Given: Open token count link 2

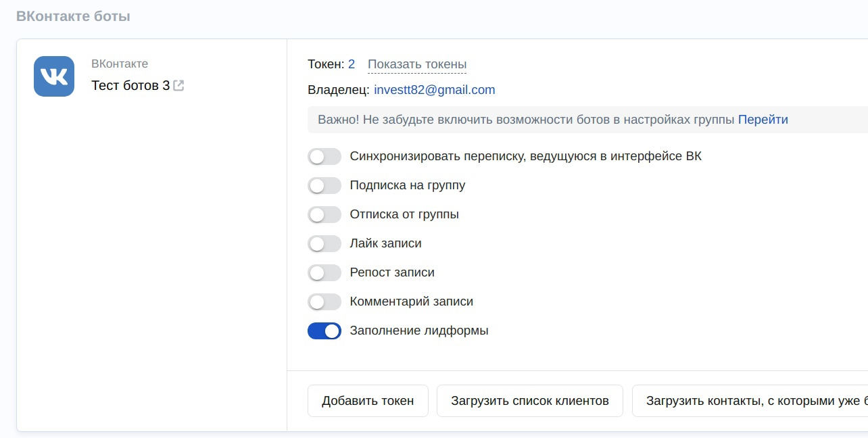Looking at the screenshot, I should point(352,64).
